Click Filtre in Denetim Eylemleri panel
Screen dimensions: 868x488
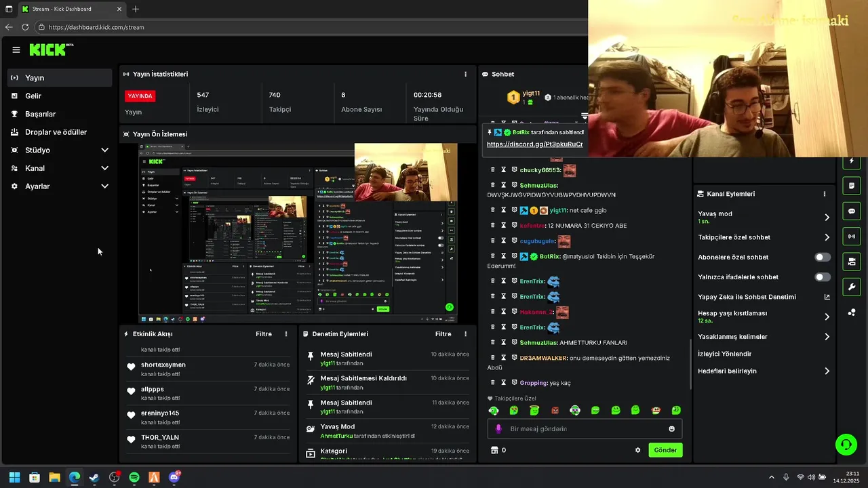(x=443, y=334)
